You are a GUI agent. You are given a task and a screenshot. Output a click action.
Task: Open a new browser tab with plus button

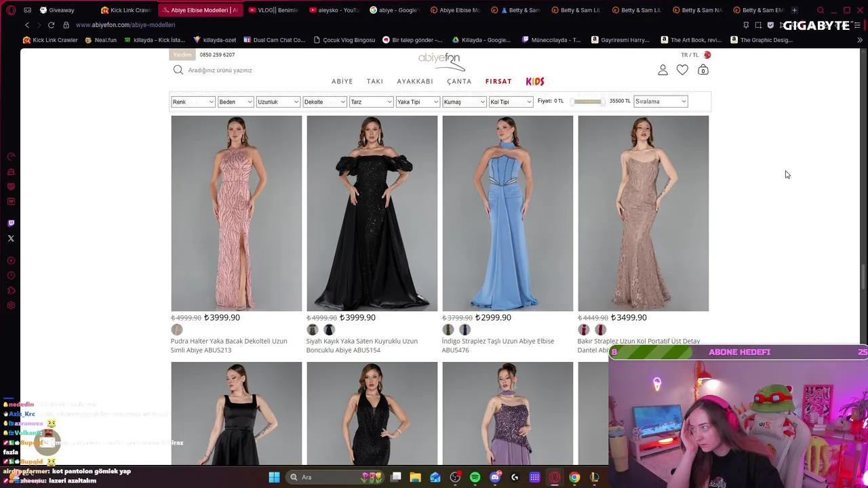pos(794,10)
